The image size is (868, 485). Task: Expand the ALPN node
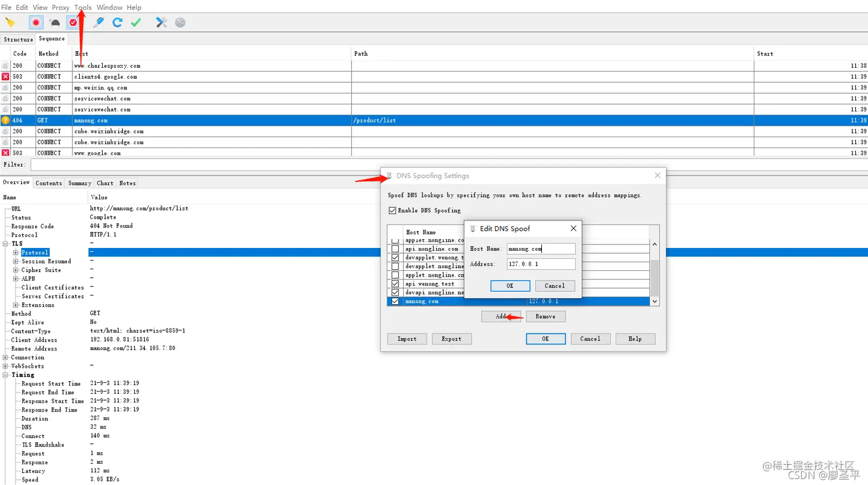pyautogui.click(x=16, y=279)
